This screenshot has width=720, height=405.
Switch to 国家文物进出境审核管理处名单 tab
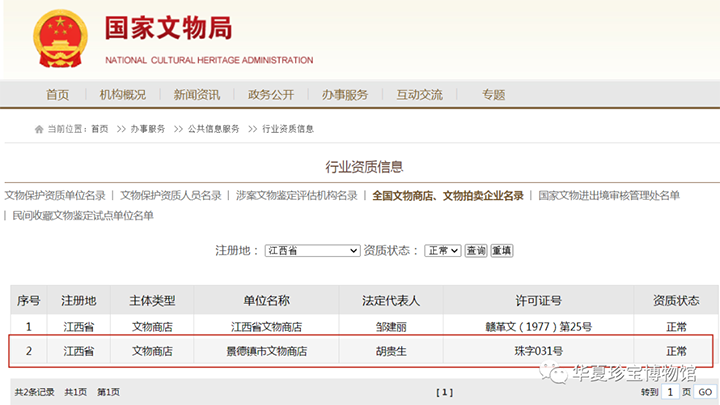609,196
